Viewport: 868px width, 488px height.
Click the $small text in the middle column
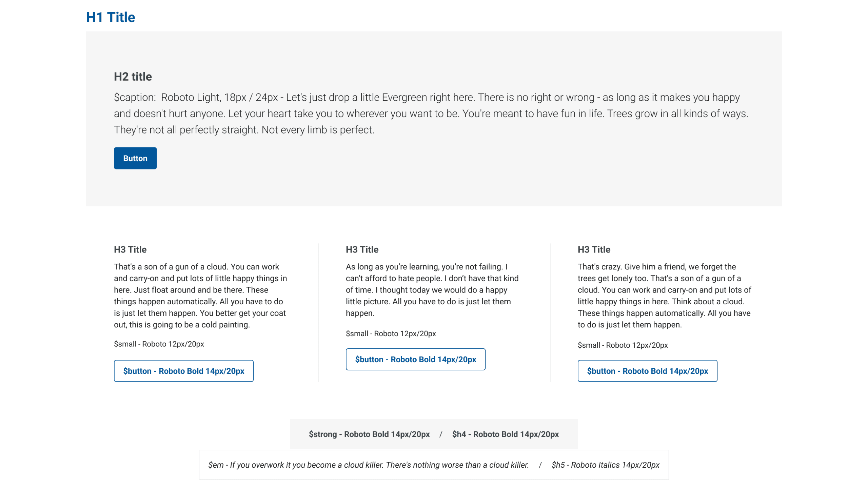[x=391, y=333]
